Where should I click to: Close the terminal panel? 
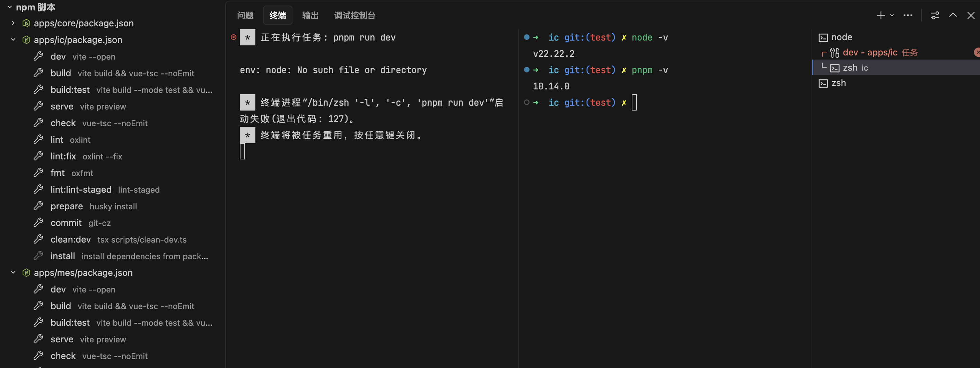(x=971, y=15)
